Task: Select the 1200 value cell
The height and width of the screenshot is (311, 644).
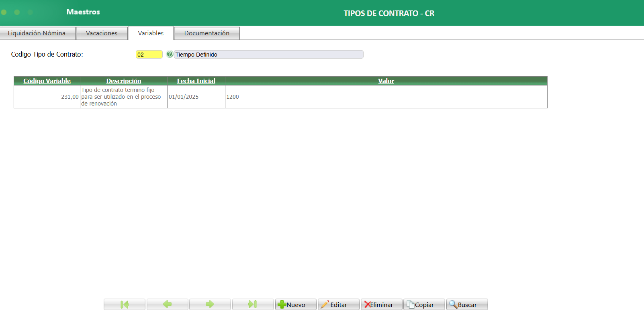Action: click(386, 97)
